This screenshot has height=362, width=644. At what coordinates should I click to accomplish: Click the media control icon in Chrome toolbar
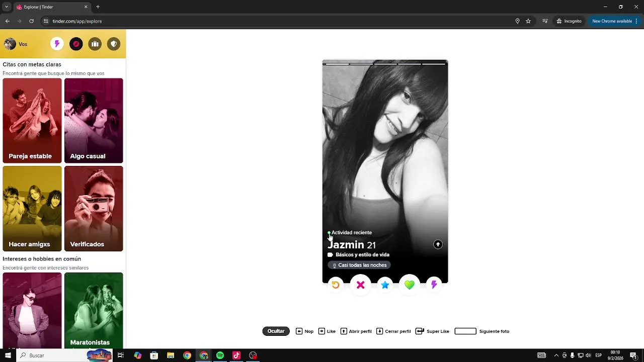pyautogui.click(x=545, y=21)
